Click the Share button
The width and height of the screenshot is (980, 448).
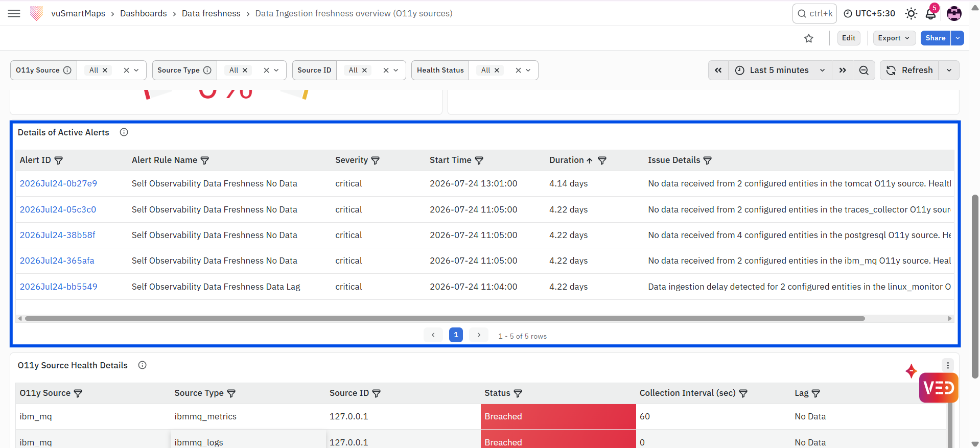tap(935, 38)
